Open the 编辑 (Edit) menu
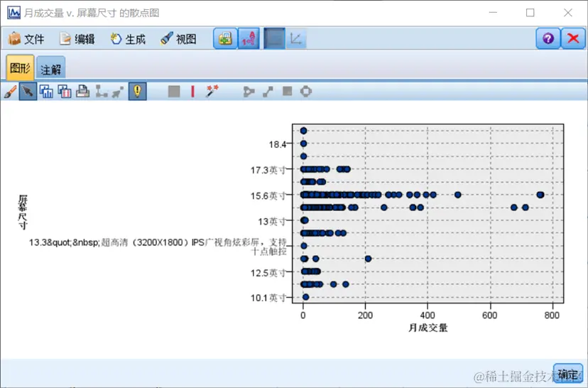This screenshot has width=588, height=388. coord(77,38)
